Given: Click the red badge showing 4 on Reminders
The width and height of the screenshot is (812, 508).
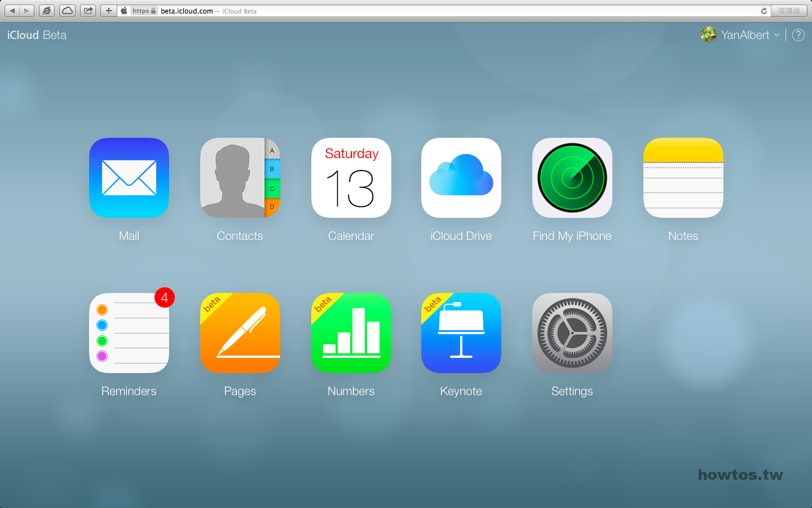Looking at the screenshot, I should click(165, 297).
